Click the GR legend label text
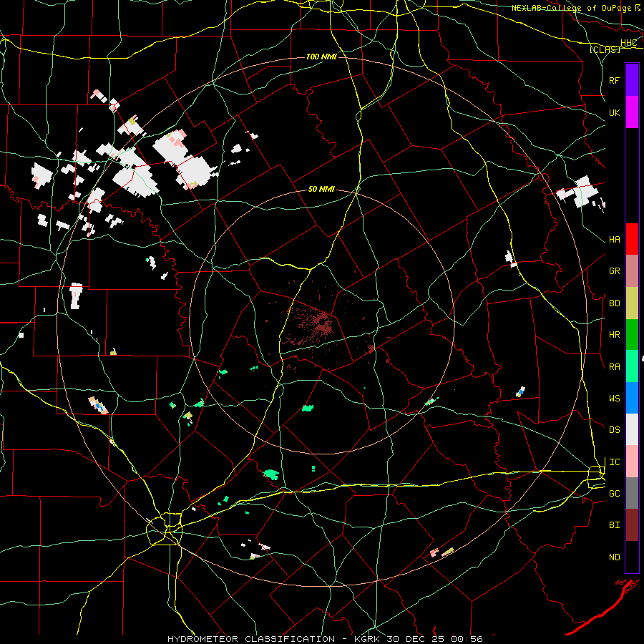This screenshot has height=644, width=644. [x=614, y=271]
